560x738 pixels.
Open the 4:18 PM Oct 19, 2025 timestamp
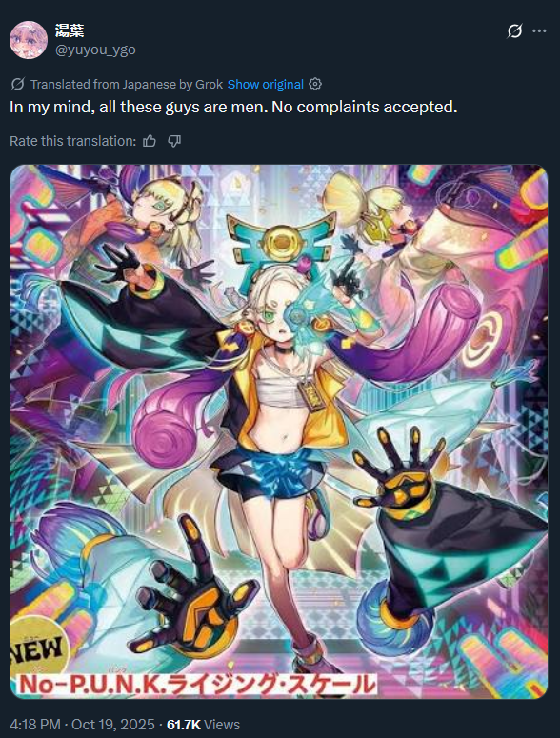click(x=82, y=725)
